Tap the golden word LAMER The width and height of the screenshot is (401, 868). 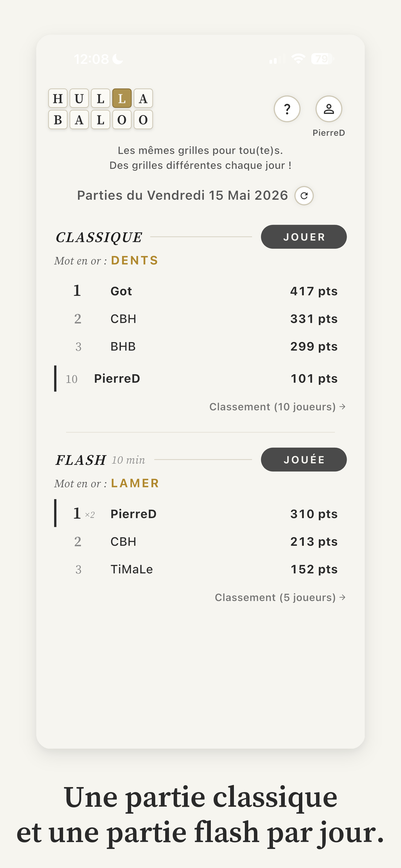135,483
